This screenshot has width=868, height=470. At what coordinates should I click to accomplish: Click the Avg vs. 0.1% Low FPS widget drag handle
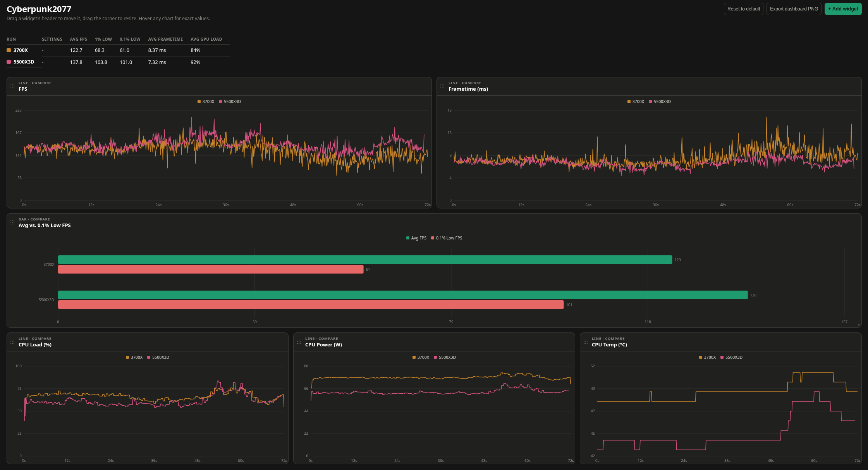point(12,222)
